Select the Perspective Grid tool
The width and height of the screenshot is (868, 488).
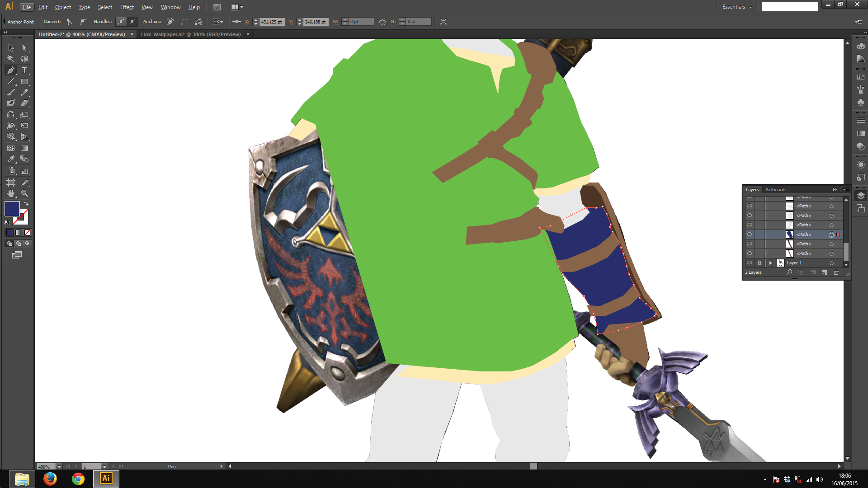24,137
